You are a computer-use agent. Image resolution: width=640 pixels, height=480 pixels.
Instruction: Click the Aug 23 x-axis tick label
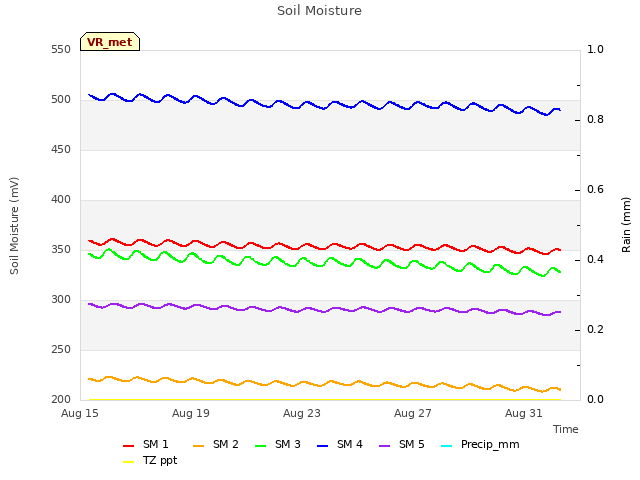click(x=302, y=413)
